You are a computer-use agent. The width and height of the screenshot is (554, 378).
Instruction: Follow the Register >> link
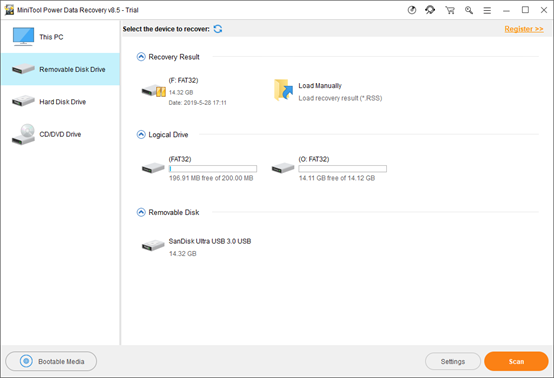pyautogui.click(x=524, y=29)
